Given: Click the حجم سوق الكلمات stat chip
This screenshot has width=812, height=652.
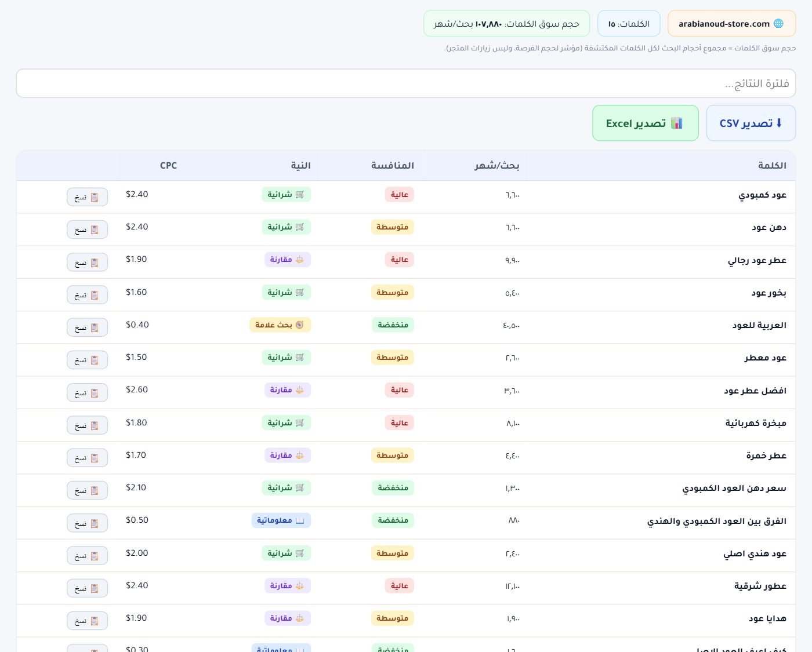Looking at the screenshot, I should click(x=506, y=24).
